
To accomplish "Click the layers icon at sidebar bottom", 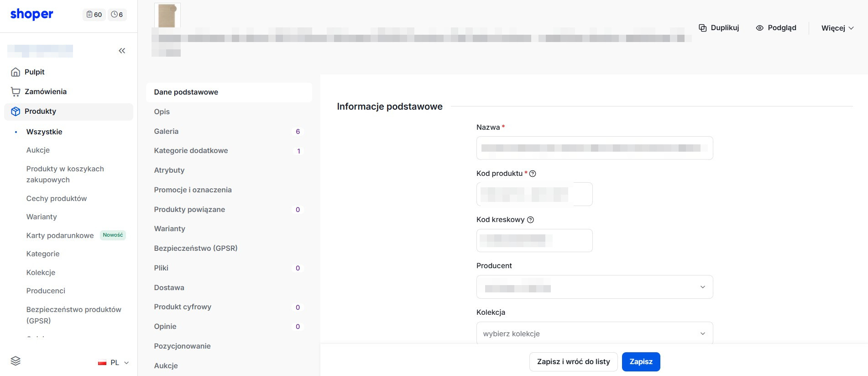I will click(16, 361).
